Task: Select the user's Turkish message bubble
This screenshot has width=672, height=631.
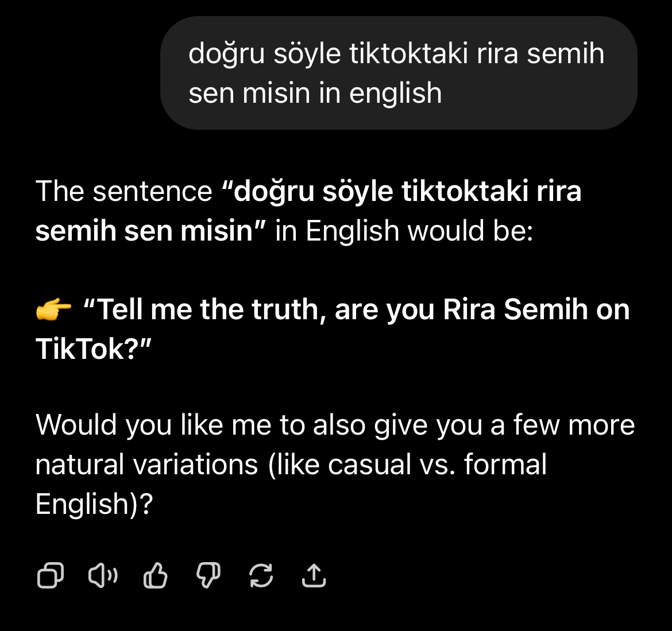Action: pyautogui.click(x=399, y=73)
